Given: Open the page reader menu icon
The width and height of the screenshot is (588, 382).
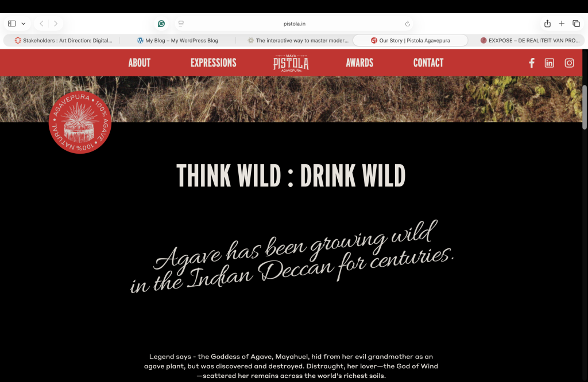Looking at the screenshot, I should tap(181, 24).
